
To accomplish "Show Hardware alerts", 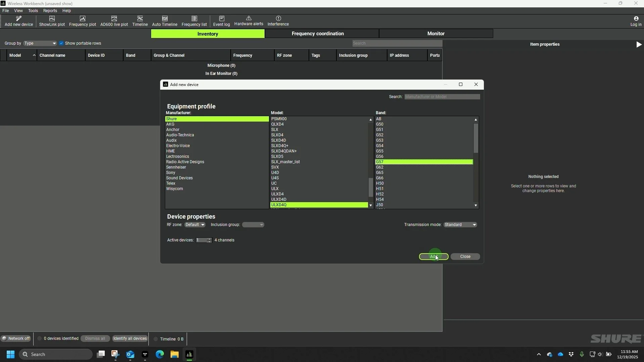I will (249, 21).
